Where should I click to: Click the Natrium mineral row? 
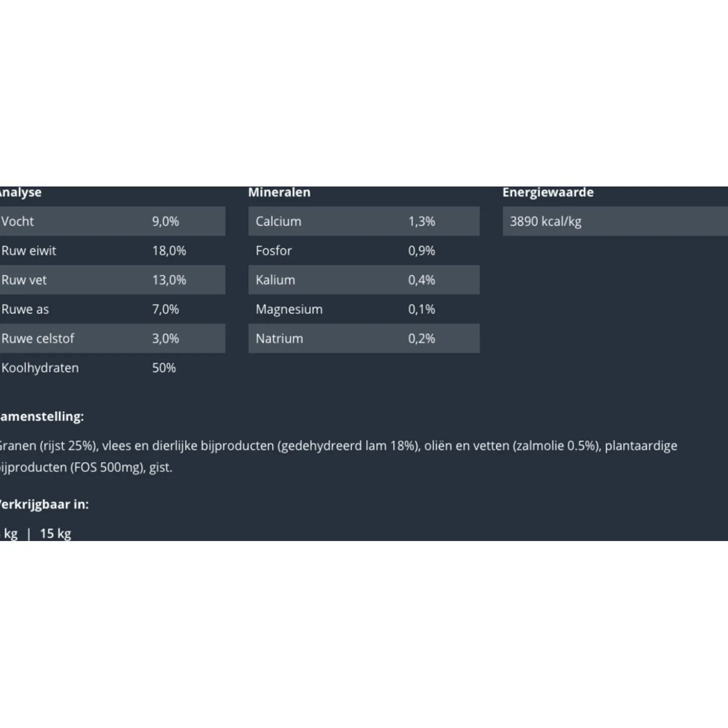click(364, 339)
